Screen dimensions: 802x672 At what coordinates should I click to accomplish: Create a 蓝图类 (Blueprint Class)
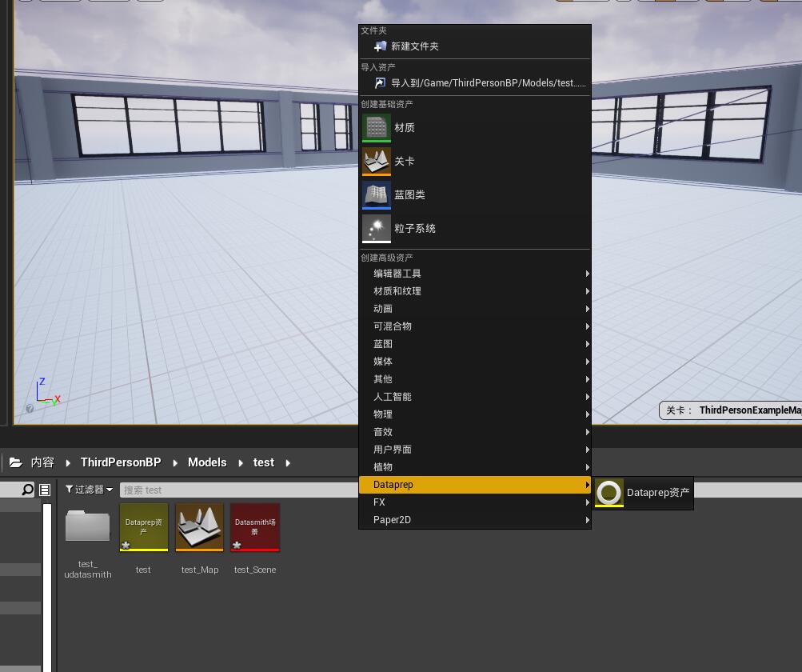[x=410, y=194]
